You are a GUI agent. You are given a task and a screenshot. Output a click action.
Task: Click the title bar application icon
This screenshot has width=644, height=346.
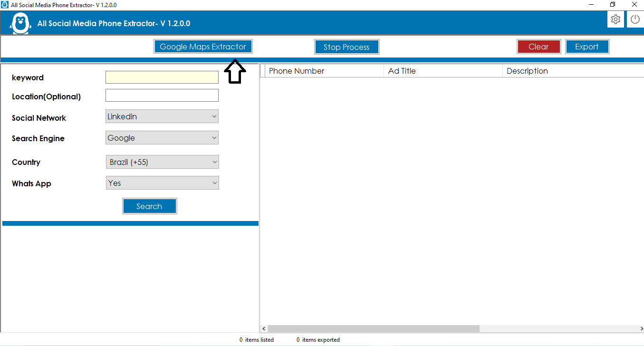[x=4, y=4]
